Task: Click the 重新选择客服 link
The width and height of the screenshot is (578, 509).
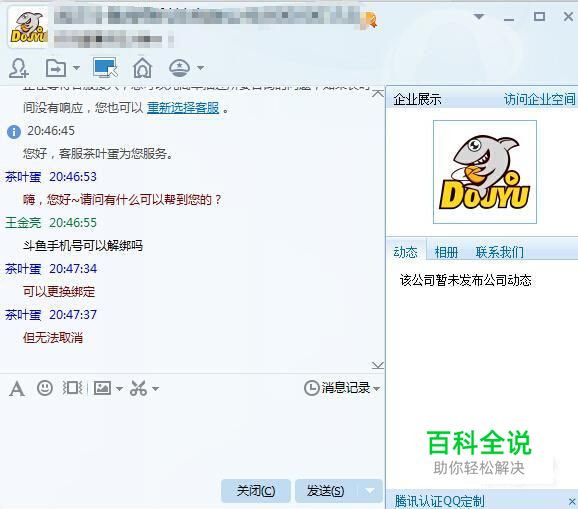Action: pyautogui.click(x=183, y=108)
